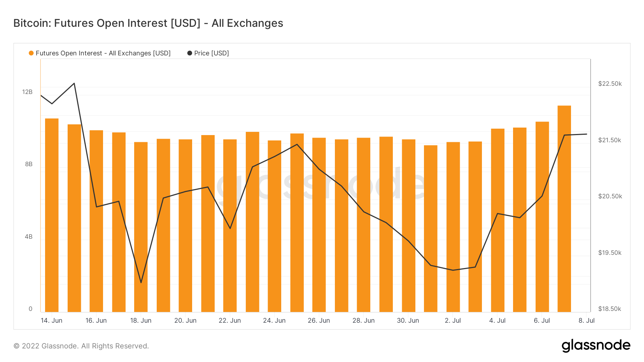Click the 4B left axis label
Image resolution: width=644 pixels, height=362 pixels.
(29, 237)
